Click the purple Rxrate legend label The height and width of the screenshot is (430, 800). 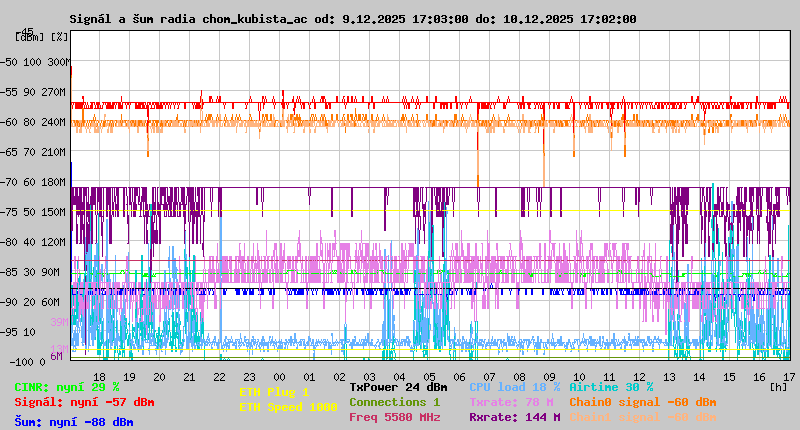515,417
